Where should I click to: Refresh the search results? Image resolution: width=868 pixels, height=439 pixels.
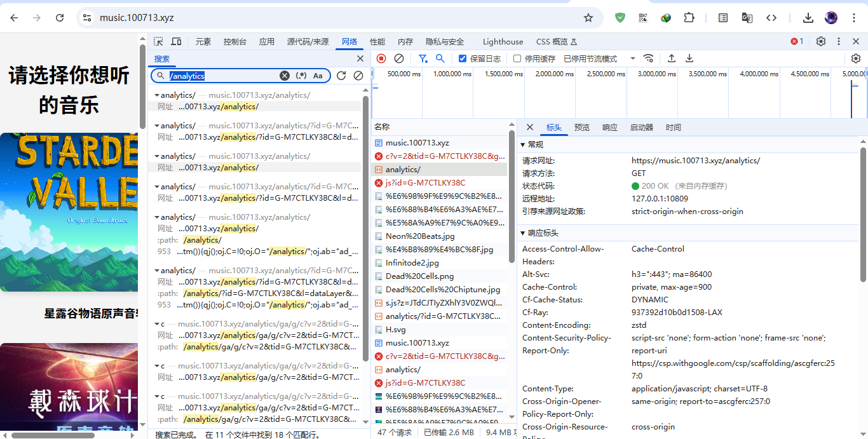pyautogui.click(x=341, y=76)
